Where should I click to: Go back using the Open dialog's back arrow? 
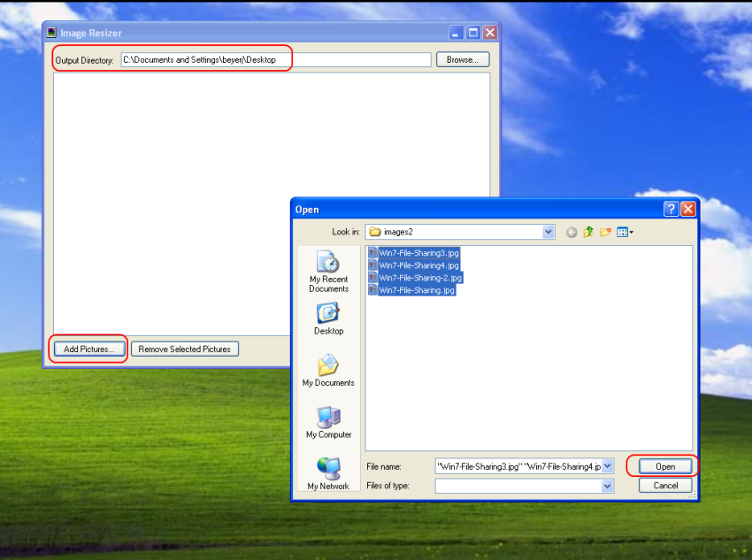[x=572, y=233]
